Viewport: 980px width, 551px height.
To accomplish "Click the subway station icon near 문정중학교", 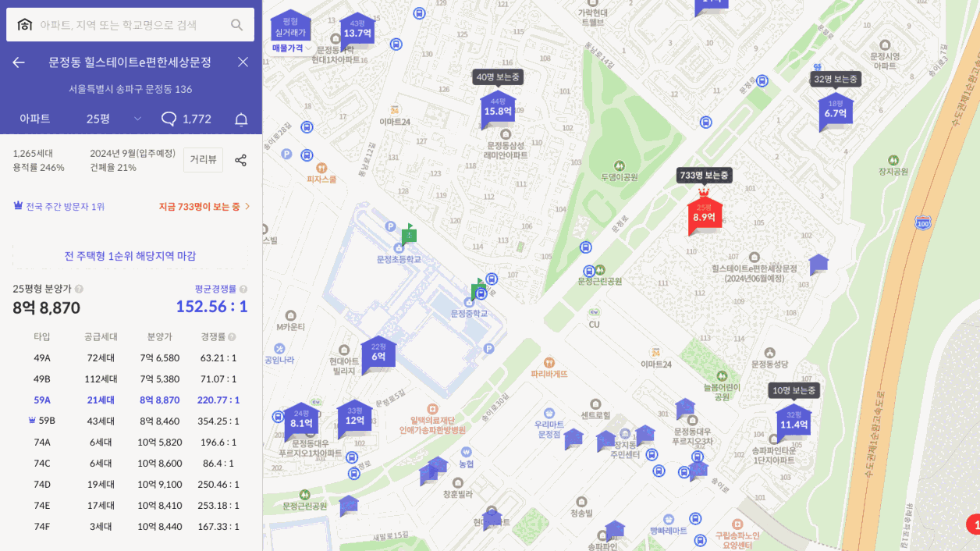I will (491, 279).
